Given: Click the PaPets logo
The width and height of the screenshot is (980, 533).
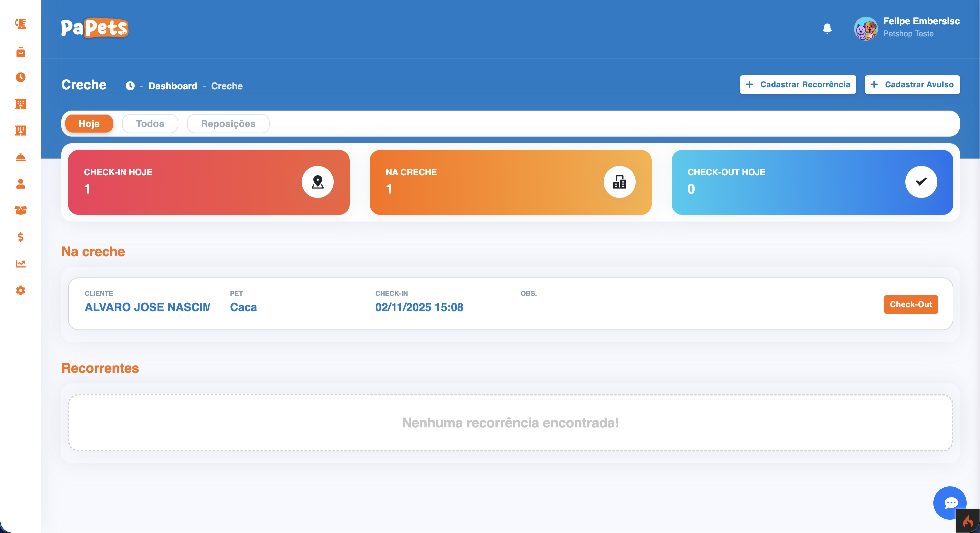Looking at the screenshot, I should [95, 28].
